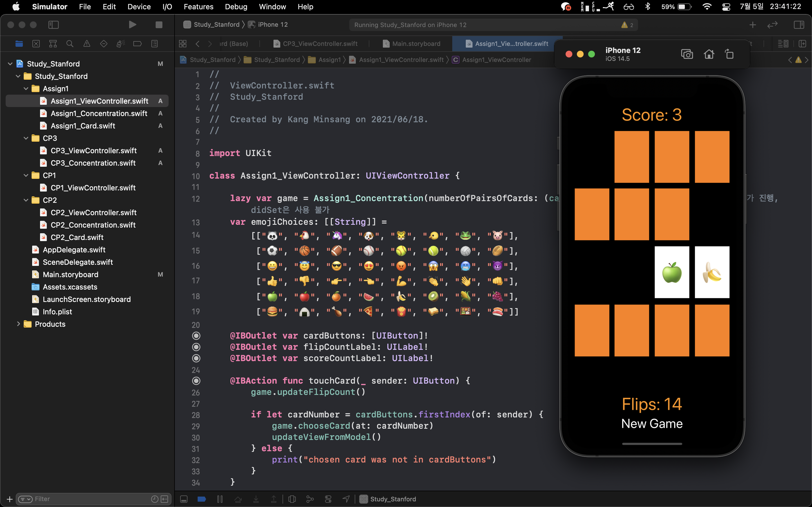Tap the green apple card
The width and height of the screenshot is (812, 507).
(x=672, y=272)
